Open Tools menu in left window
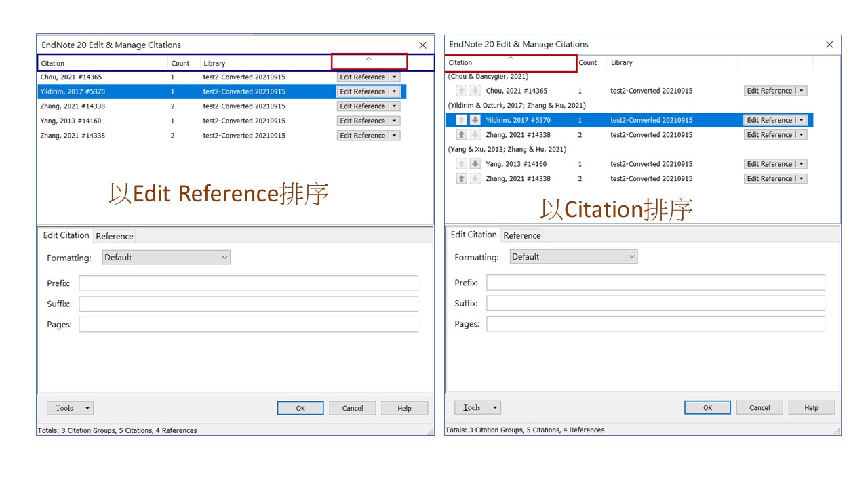 coord(70,408)
